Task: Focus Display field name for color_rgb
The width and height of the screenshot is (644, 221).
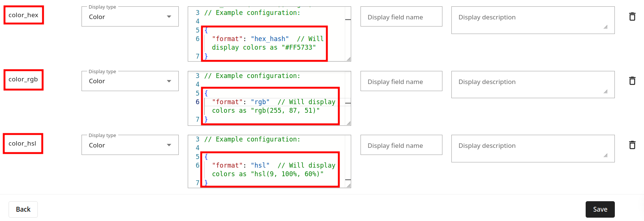Action: pos(401,81)
